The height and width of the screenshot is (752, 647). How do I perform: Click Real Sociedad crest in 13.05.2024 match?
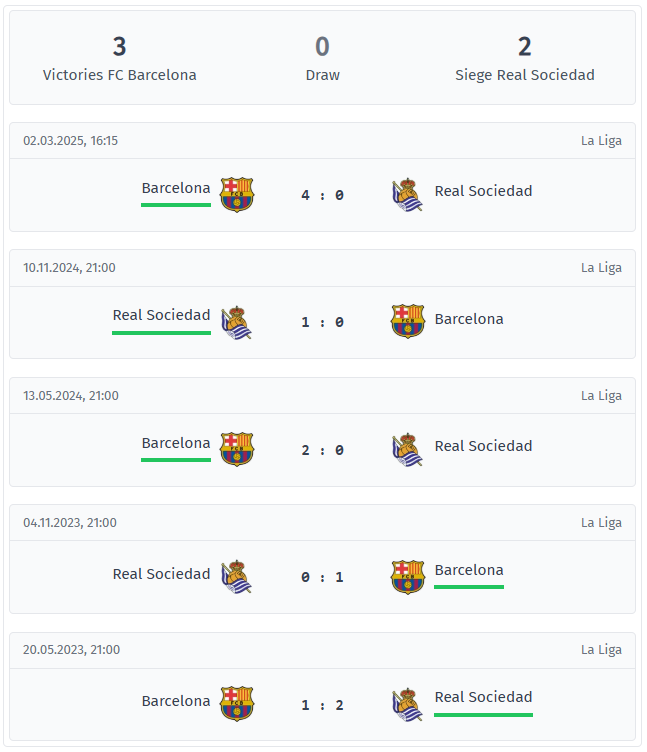pyautogui.click(x=407, y=449)
